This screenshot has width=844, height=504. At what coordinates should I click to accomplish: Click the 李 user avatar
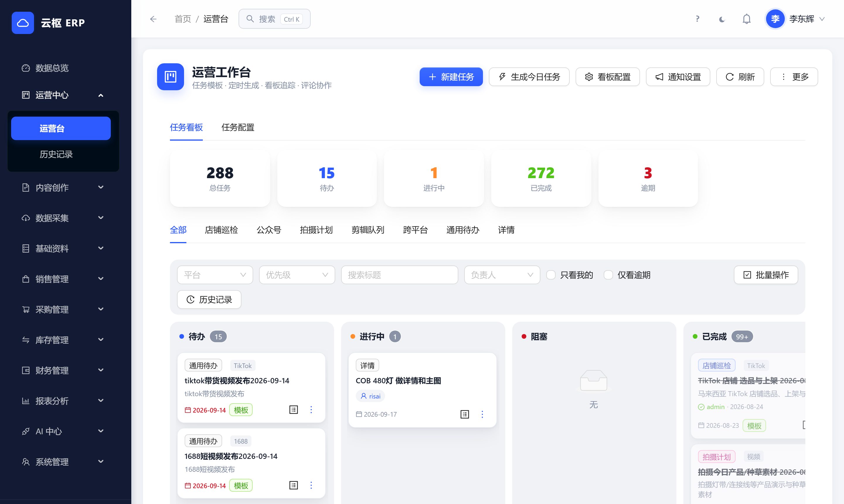tap(775, 19)
